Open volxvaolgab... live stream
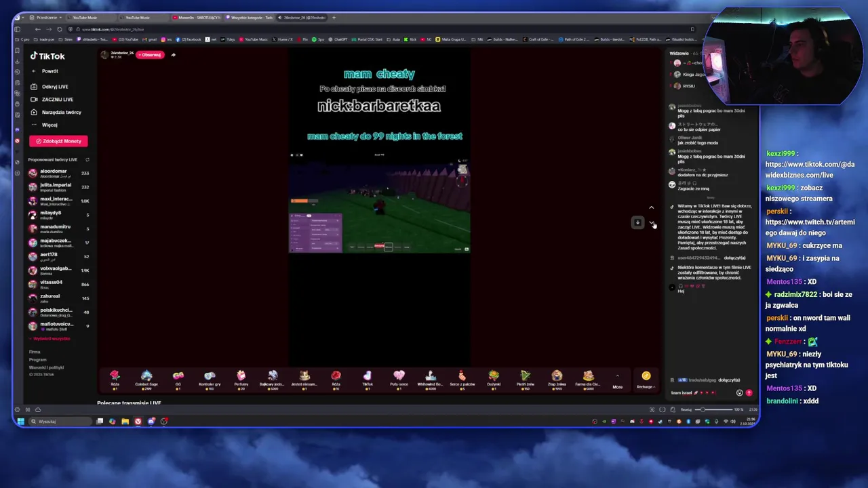Screen dimensions: 868x488 [x=58, y=270]
